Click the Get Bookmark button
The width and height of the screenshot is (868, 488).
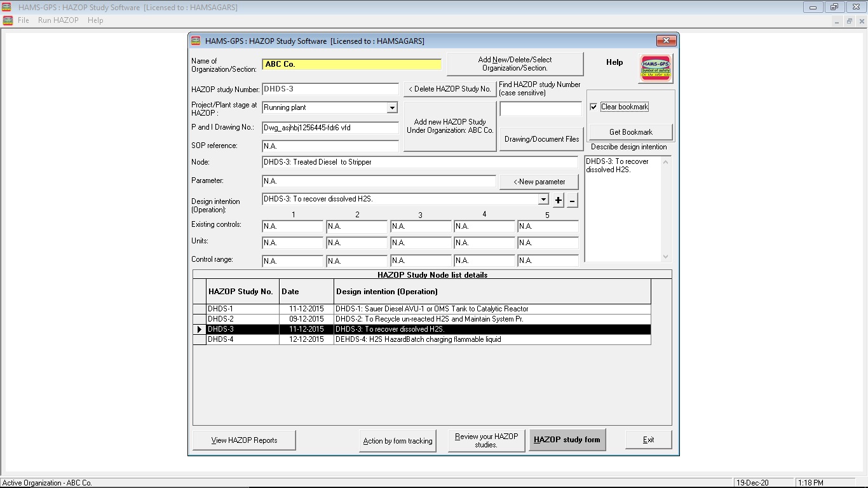click(x=630, y=132)
